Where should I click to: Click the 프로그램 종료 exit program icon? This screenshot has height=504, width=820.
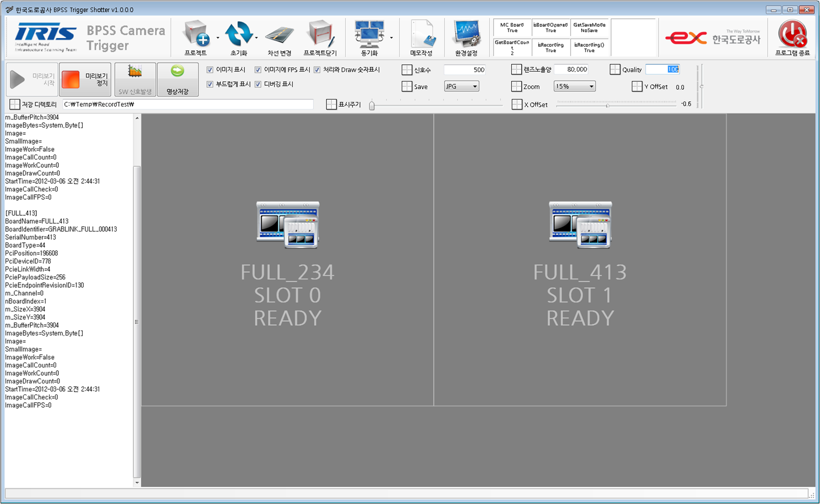pyautogui.click(x=792, y=34)
